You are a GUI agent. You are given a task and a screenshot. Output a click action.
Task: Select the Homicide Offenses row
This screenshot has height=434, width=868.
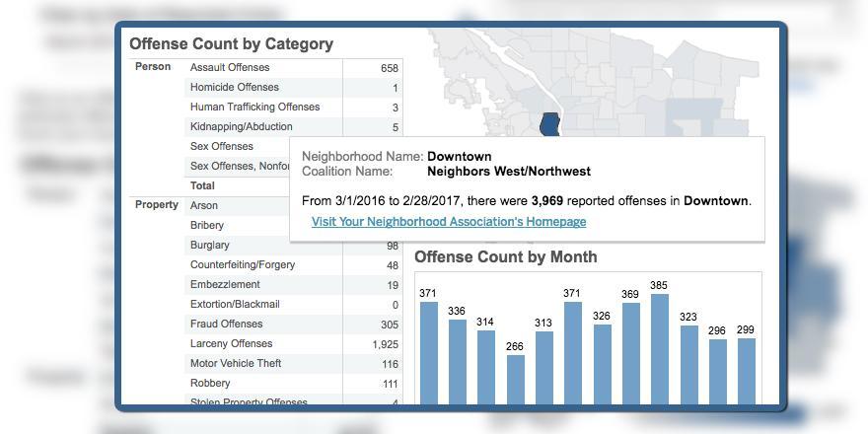(293, 88)
